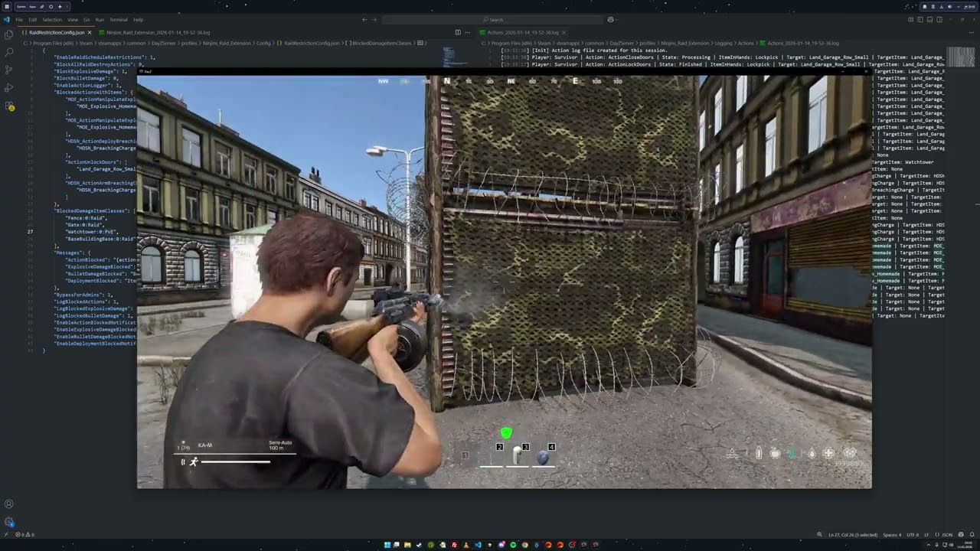Viewport: 980px width, 551px height.
Task: Open the Manage gear icon
Action: [x=8, y=522]
